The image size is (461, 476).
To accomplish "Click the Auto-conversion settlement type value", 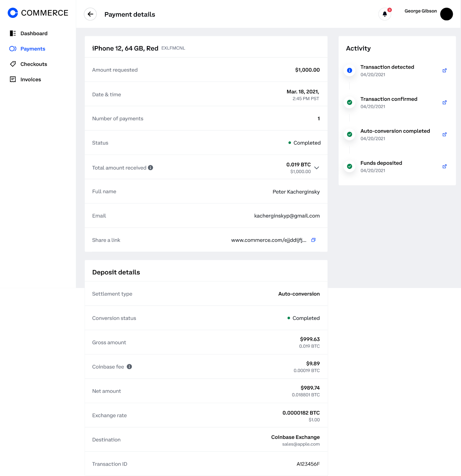I will tap(299, 294).
